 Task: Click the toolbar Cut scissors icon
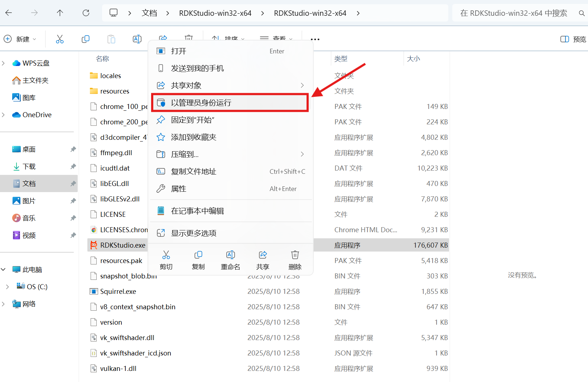(60, 39)
